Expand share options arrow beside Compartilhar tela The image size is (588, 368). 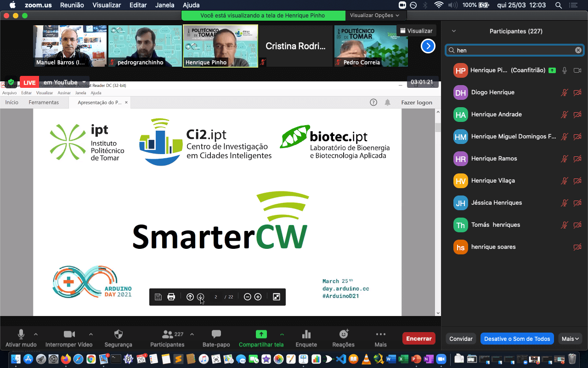[x=282, y=334]
